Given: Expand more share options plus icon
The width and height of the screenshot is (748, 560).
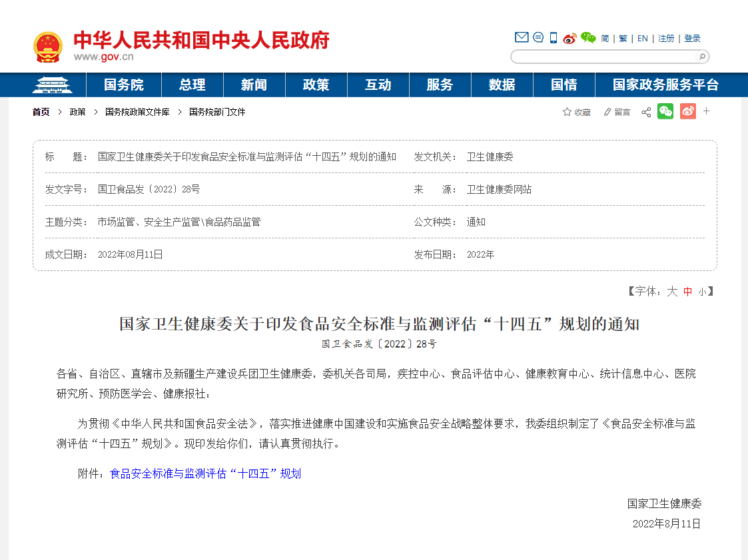Looking at the screenshot, I should (707, 111).
